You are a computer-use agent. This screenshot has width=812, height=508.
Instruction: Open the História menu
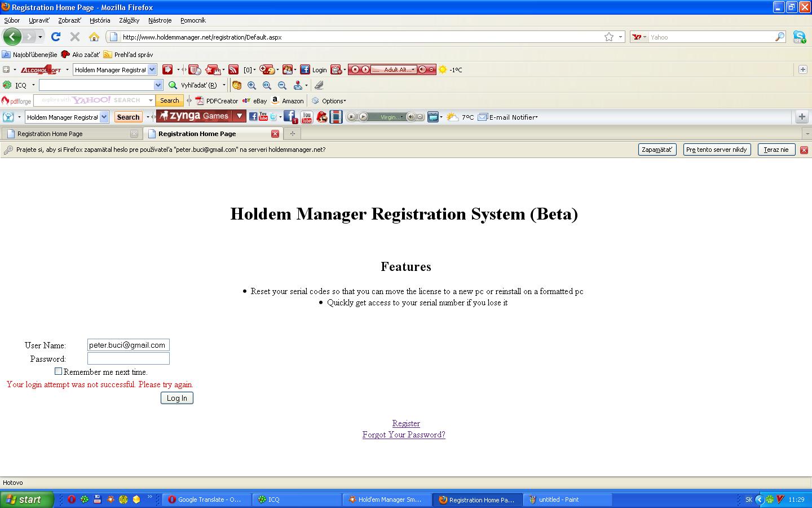point(100,20)
